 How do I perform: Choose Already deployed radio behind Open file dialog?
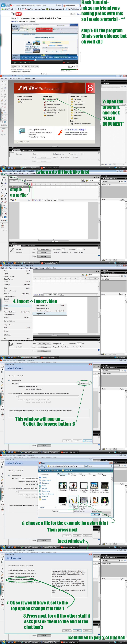coord(9,489)
